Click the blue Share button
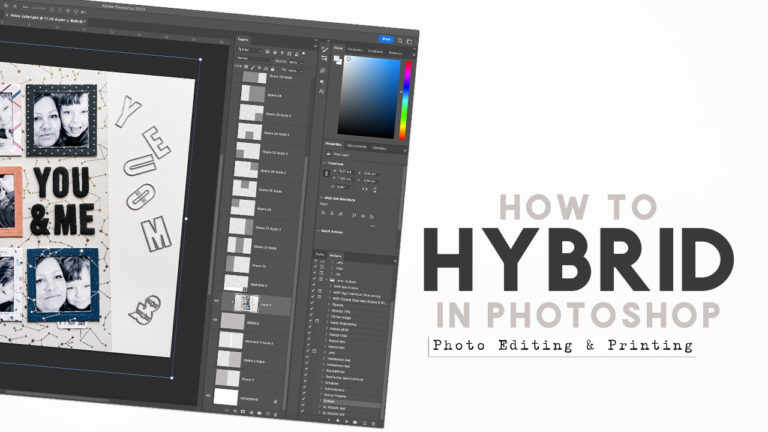768x432 pixels. [x=386, y=39]
